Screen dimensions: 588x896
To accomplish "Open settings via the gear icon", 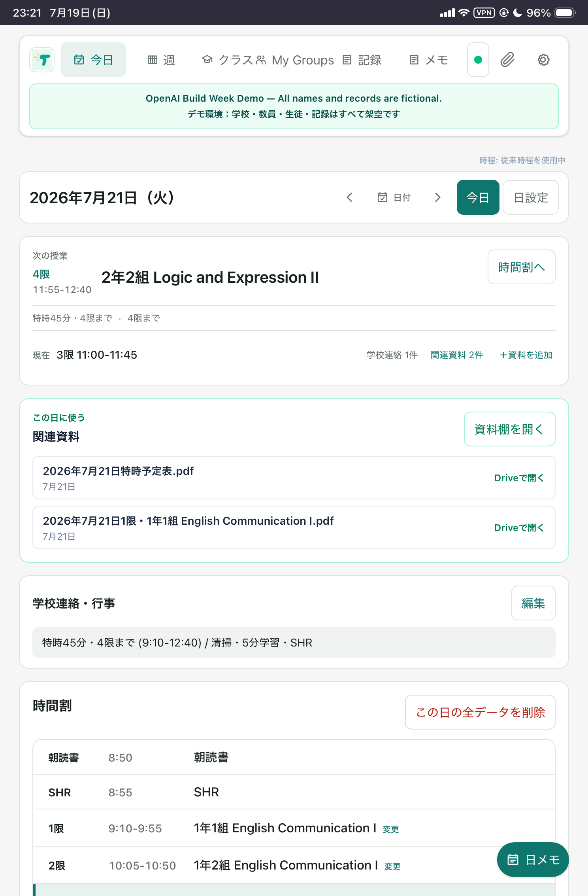I will (x=543, y=60).
